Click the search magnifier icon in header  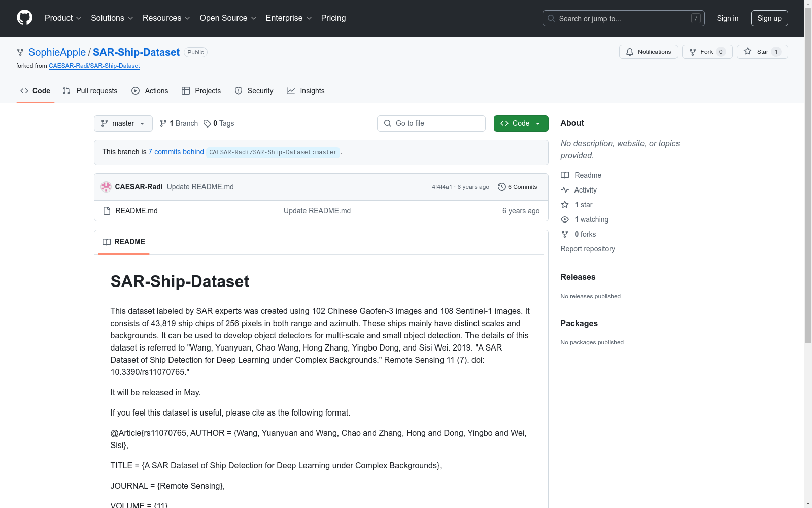pyautogui.click(x=551, y=18)
